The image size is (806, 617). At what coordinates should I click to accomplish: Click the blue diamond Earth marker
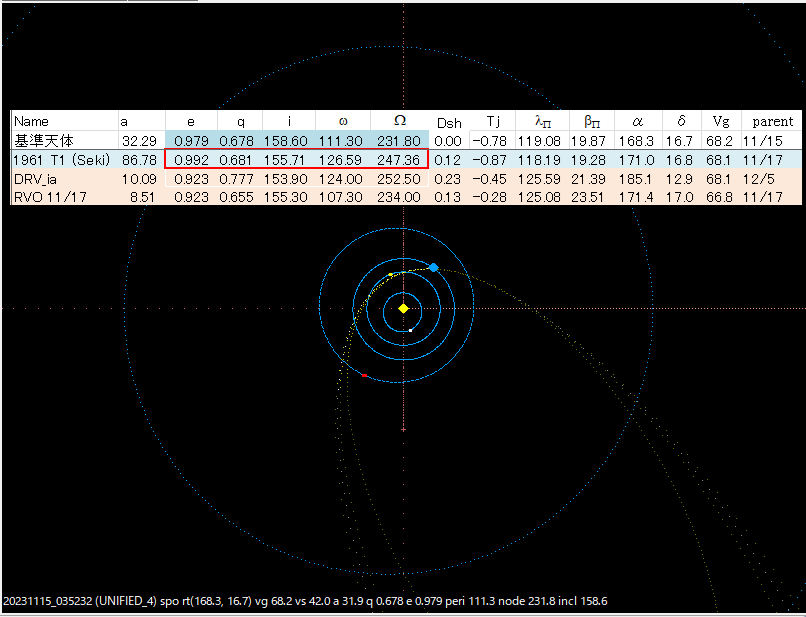(434, 268)
